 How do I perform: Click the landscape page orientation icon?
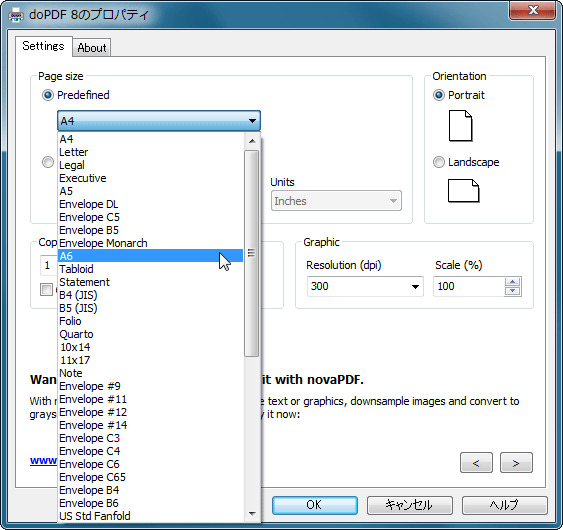click(464, 191)
